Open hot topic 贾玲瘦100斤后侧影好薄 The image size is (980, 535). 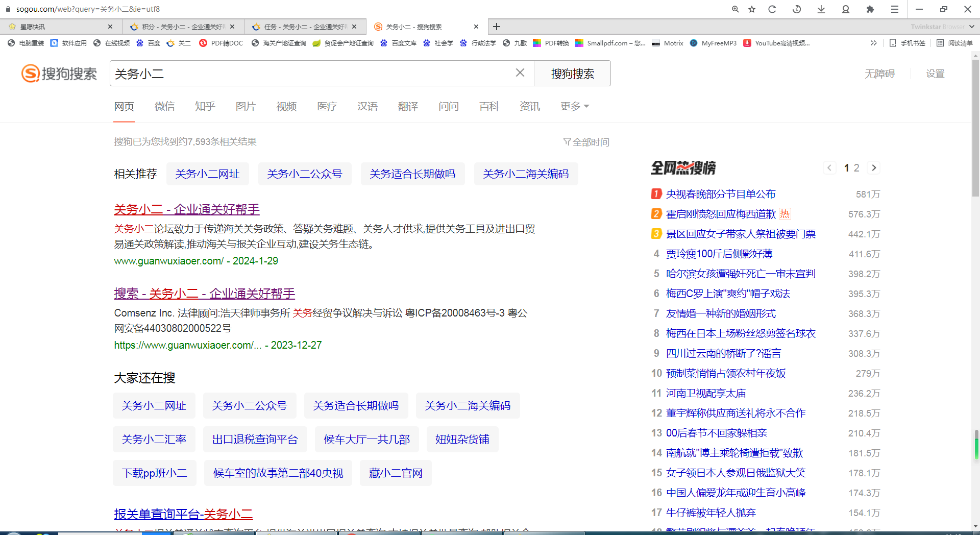(x=719, y=254)
